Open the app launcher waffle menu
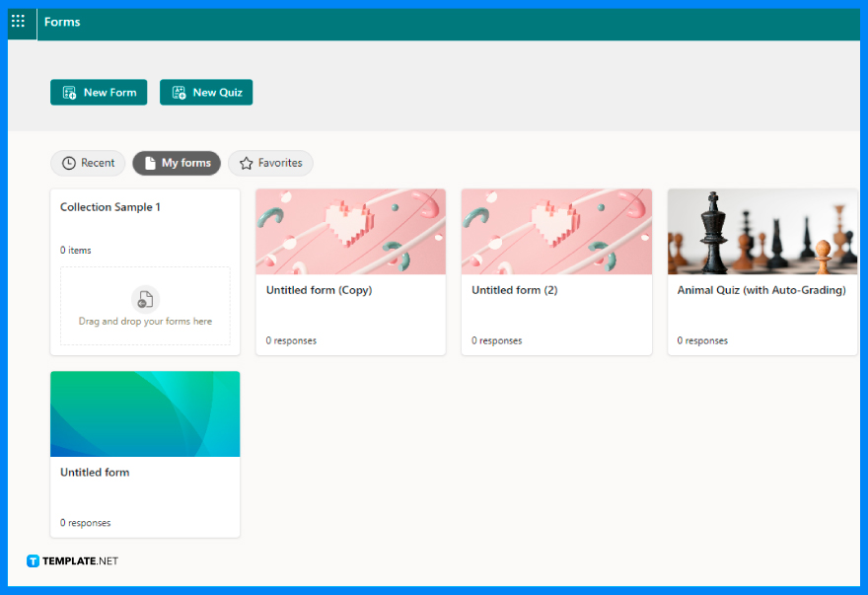 pos(17,22)
